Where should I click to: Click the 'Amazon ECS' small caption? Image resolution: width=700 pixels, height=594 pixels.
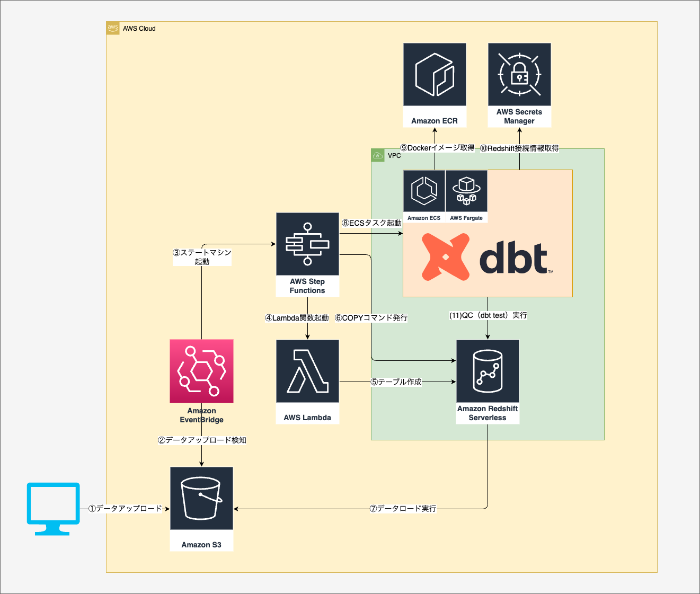[x=424, y=218]
